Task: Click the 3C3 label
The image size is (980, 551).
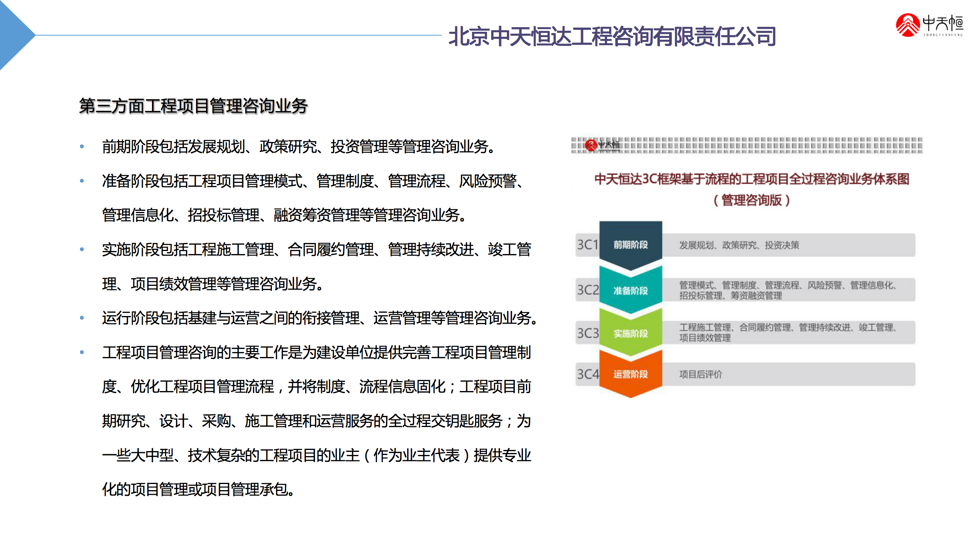Action: click(x=588, y=333)
